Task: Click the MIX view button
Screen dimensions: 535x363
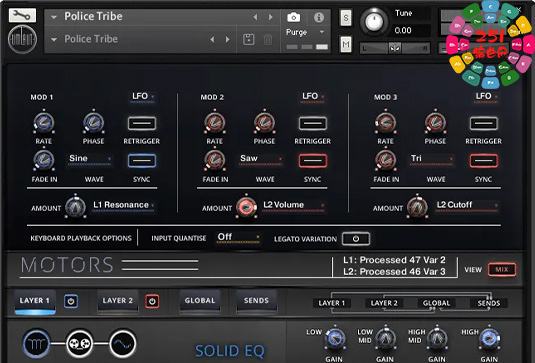Action: tap(502, 270)
